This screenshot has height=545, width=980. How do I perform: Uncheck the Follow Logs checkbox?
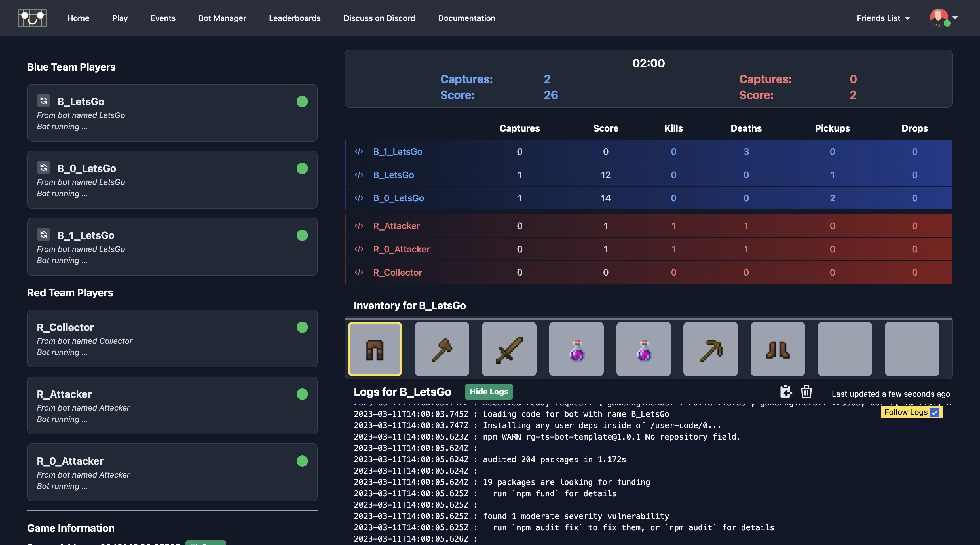tap(935, 412)
